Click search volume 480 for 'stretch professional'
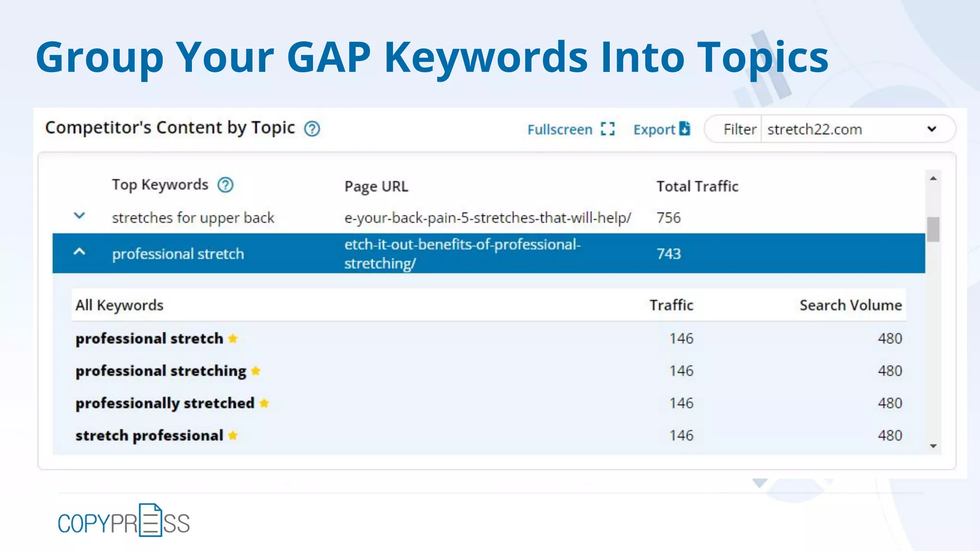 click(x=890, y=435)
